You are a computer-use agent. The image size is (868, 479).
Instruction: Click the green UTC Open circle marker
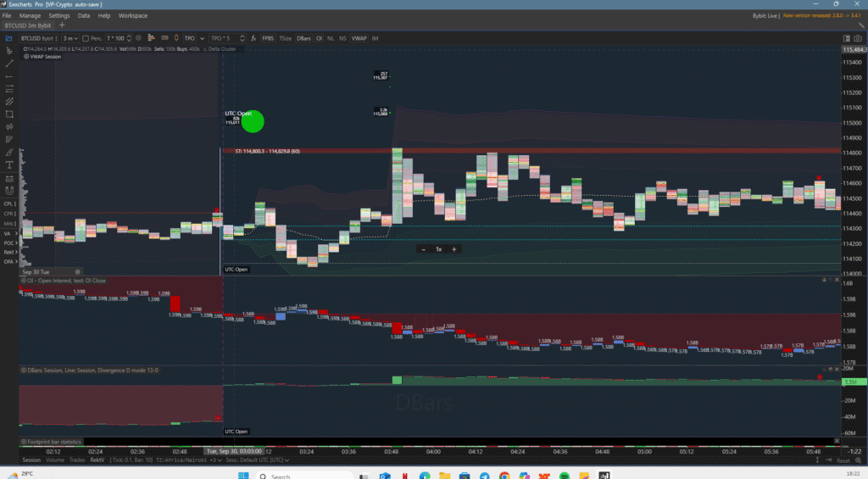click(253, 122)
